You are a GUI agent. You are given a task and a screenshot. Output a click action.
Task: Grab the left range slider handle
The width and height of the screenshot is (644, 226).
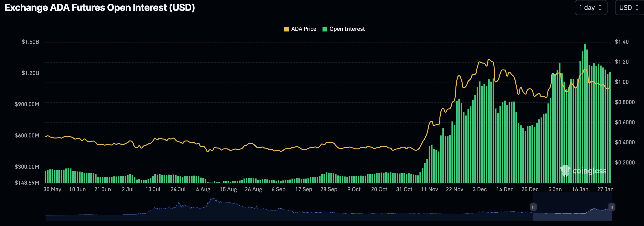pos(533,207)
